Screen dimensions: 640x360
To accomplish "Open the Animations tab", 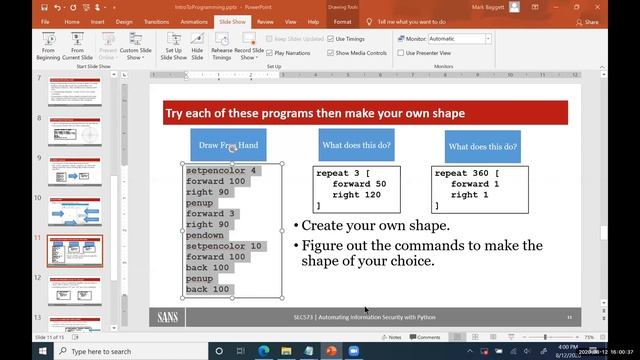I will pyautogui.click(x=194, y=22).
